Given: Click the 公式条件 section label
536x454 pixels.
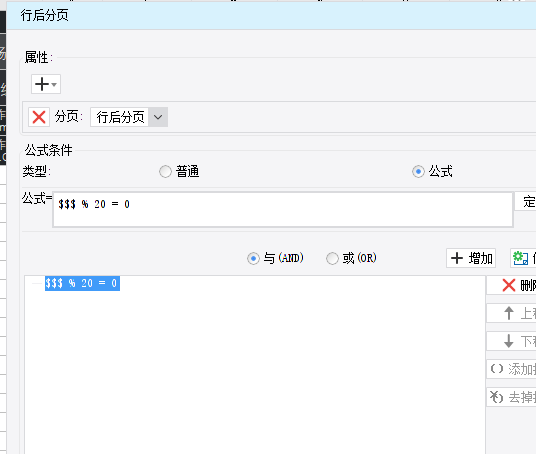Looking at the screenshot, I should tap(49, 150).
